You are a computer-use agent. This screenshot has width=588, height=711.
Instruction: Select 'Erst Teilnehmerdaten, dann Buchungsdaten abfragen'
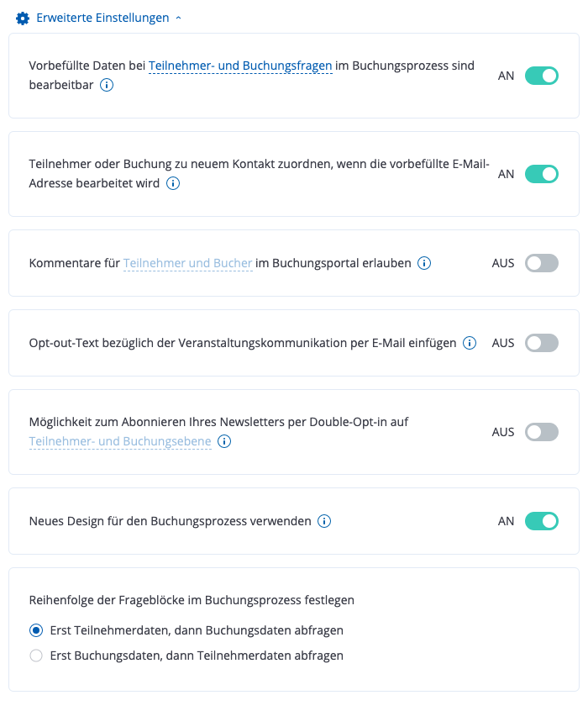36,630
